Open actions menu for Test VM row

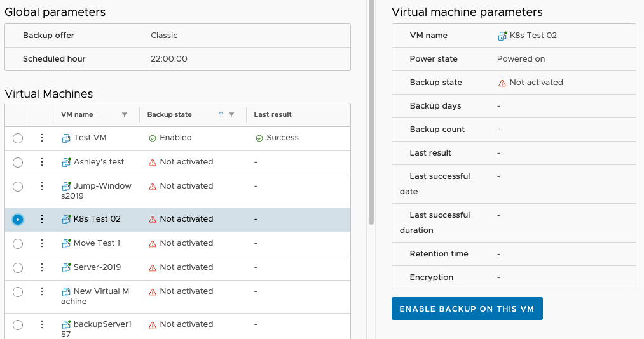pyautogui.click(x=41, y=138)
